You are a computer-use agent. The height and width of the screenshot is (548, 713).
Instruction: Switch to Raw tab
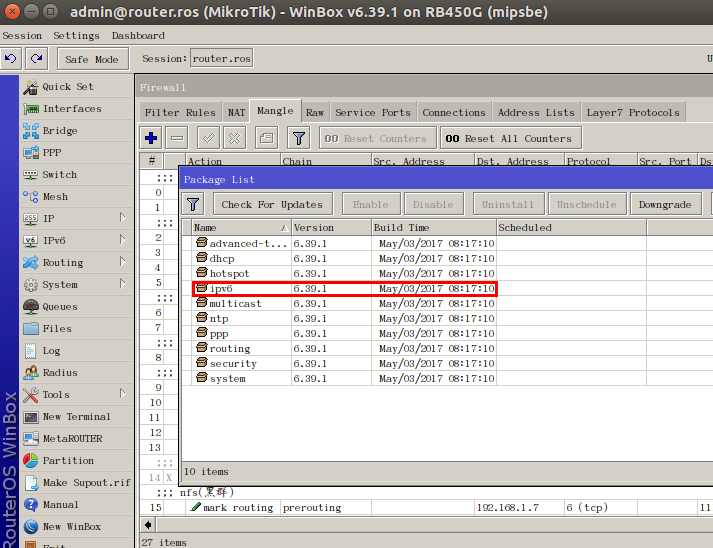coord(315,112)
